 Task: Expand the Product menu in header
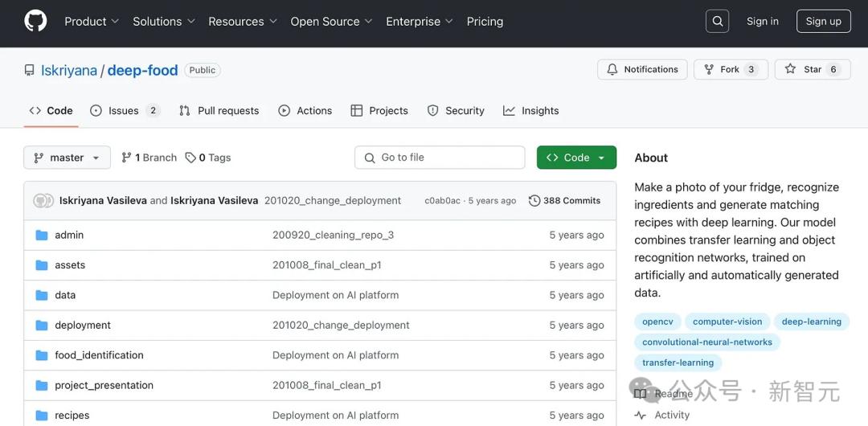[92, 22]
